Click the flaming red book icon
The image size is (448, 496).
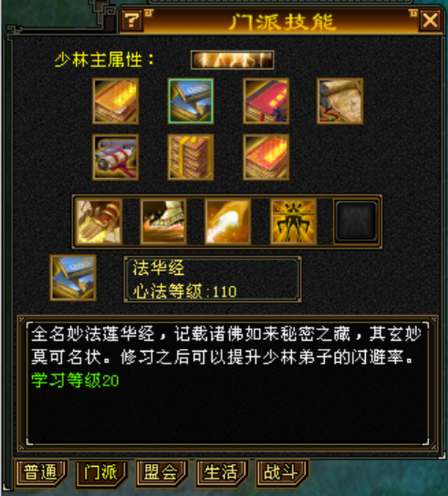point(266,157)
